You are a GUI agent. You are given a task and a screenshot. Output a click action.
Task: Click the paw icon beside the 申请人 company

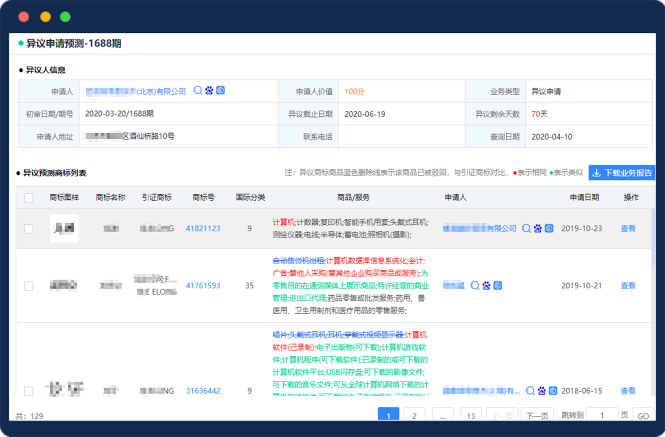click(209, 90)
